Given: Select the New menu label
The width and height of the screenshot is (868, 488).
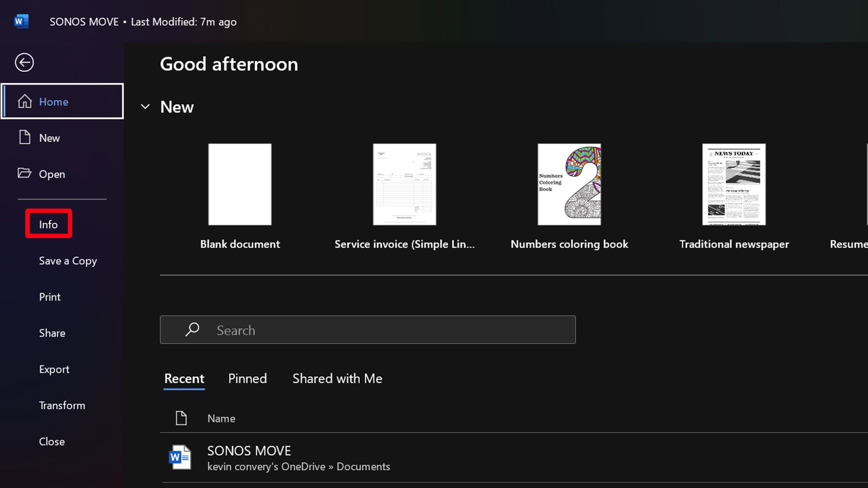Looking at the screenshot, I should coord(49,138).
